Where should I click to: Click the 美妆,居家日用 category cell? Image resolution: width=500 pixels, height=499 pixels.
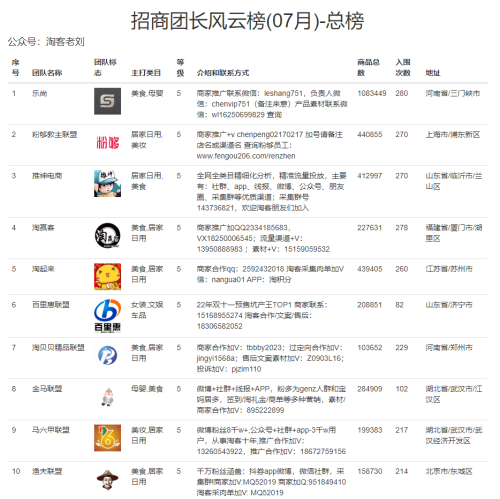click(147, 435)
